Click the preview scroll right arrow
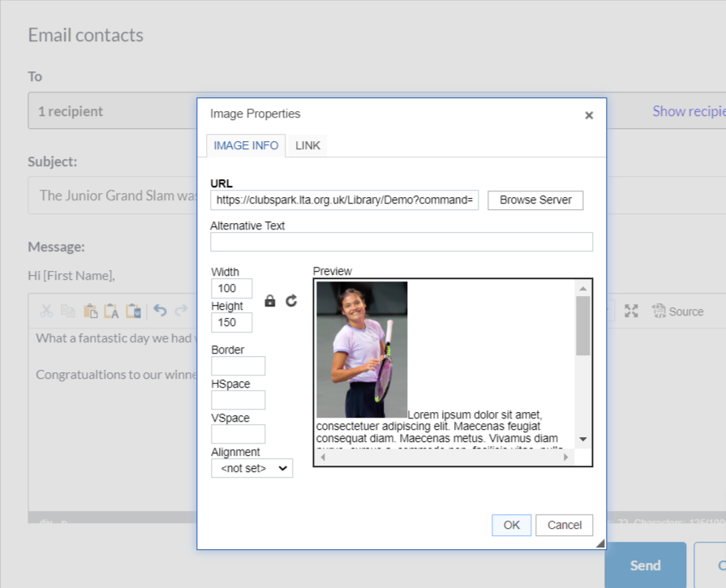The height and width of the screenshot is (588, 726). tap(565, 457)
